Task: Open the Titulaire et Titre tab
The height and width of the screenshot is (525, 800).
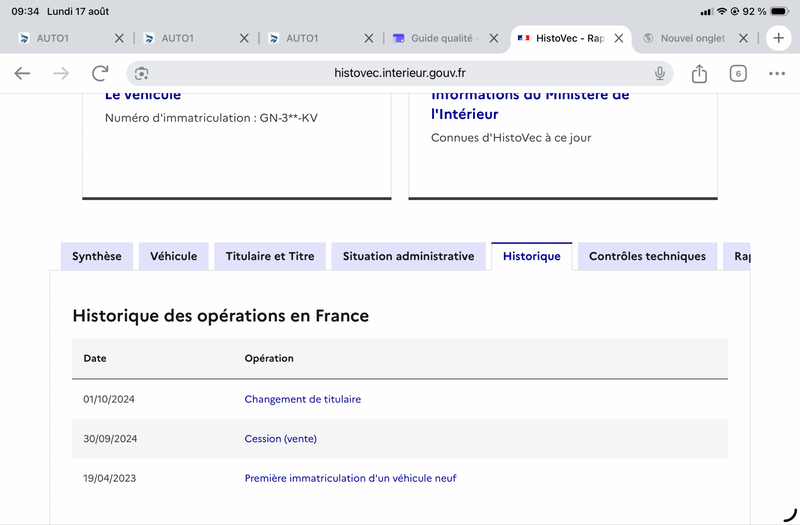Action: (270, 256)
